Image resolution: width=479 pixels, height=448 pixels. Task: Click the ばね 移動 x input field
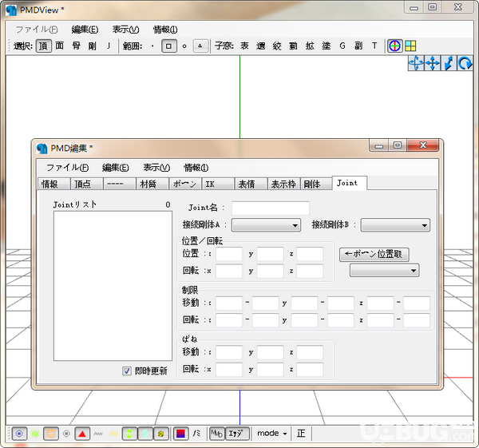pyautogui.click(x=229, y=352)
